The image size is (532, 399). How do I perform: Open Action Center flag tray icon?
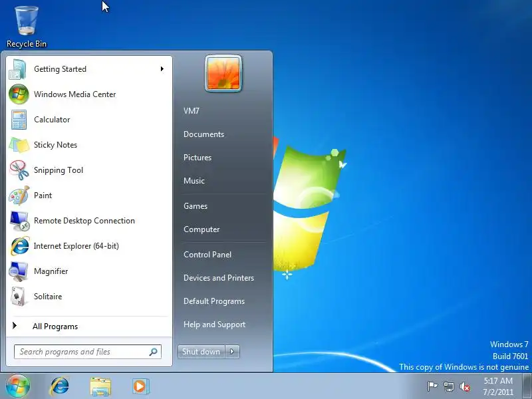[x=432, y=386]
